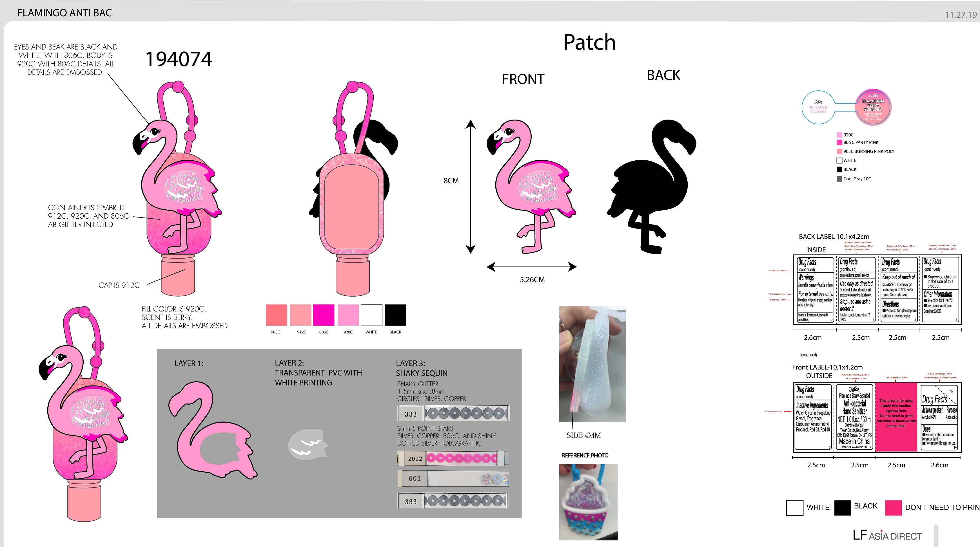Select the 'Front LABEL-10.1x4.2cm' heading
Screen dimensions: 980x547
(827, 367)
